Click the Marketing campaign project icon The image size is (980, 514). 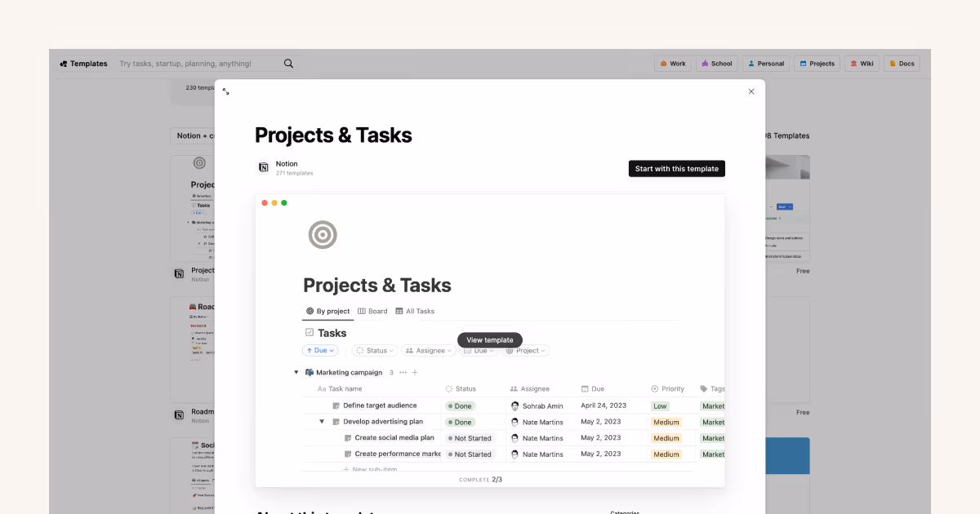(311, 372)
